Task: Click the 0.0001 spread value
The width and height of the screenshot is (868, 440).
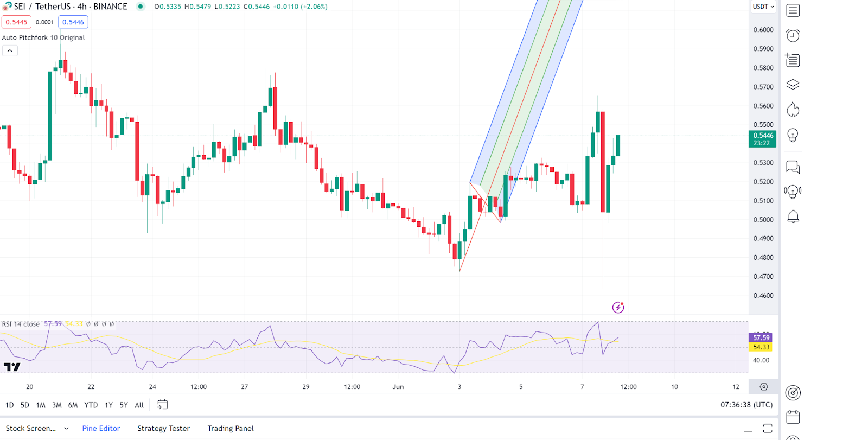Action: click(x=44, y=22)
